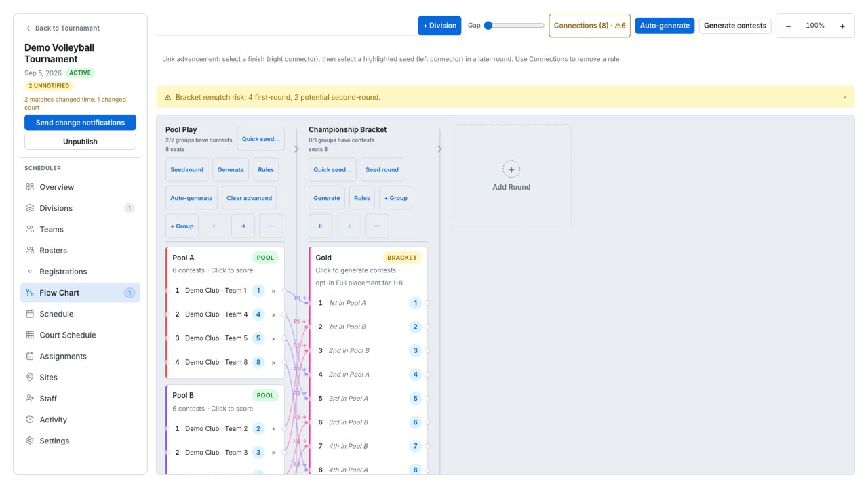
Task: Click Auto-generate in Pool Play round
Action: pyautogui.click(x=191, y=198)
